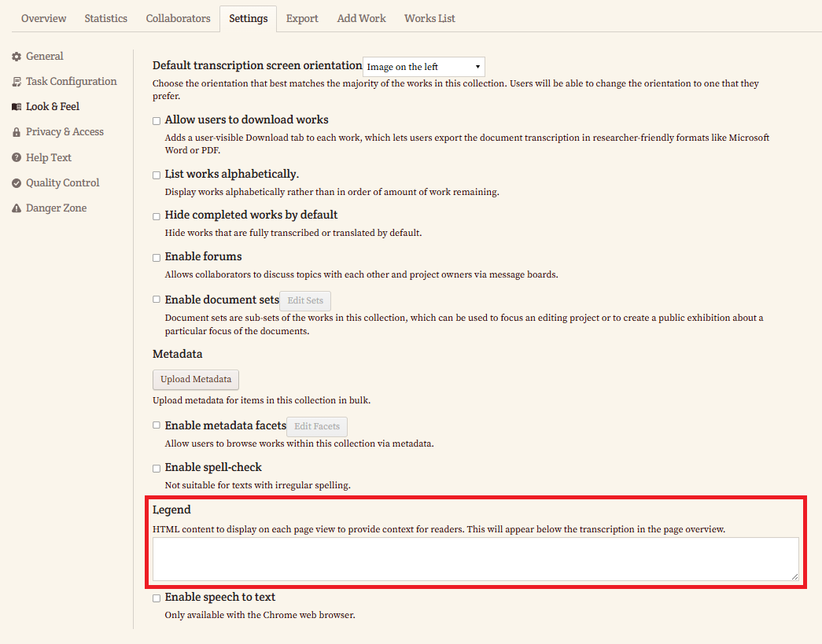Image resolution: width=822 pixels, height=644 pixels.
Task: Click the question mark Help Text icon
Action: [x=17, y=158]
